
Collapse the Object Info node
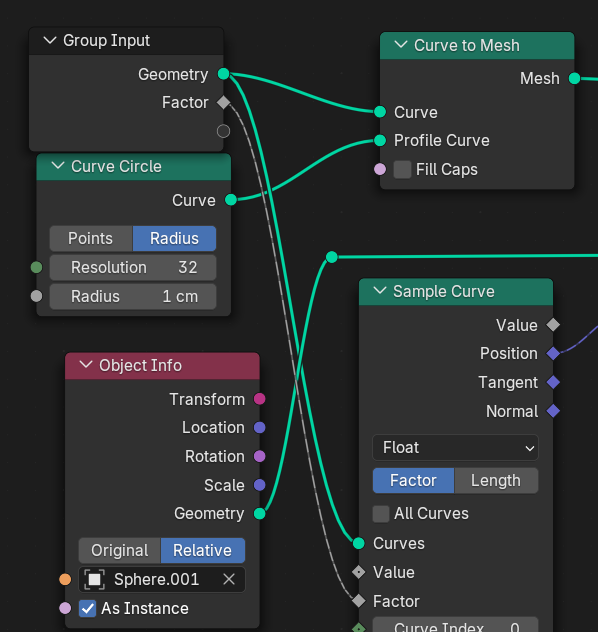[86, 365]
